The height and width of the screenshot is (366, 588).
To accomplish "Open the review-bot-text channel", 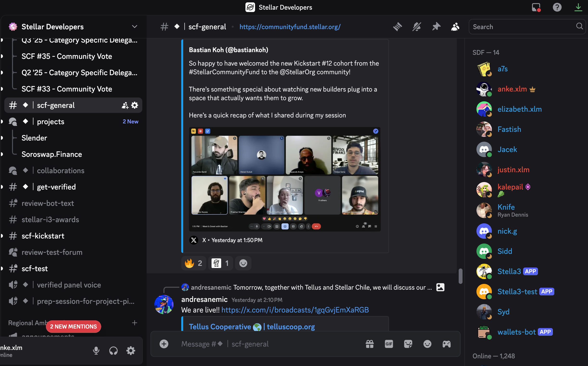I will click(x=73, y=203).
